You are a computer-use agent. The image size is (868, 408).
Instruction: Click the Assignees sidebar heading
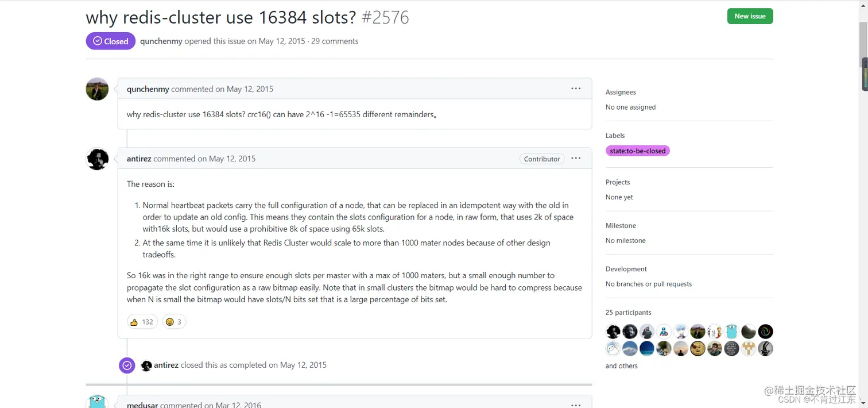click(621, 92)
